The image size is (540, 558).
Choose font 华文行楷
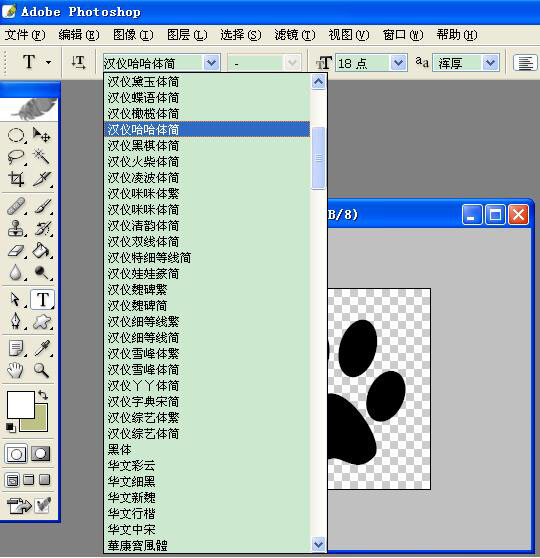click(x=207, y=513)
